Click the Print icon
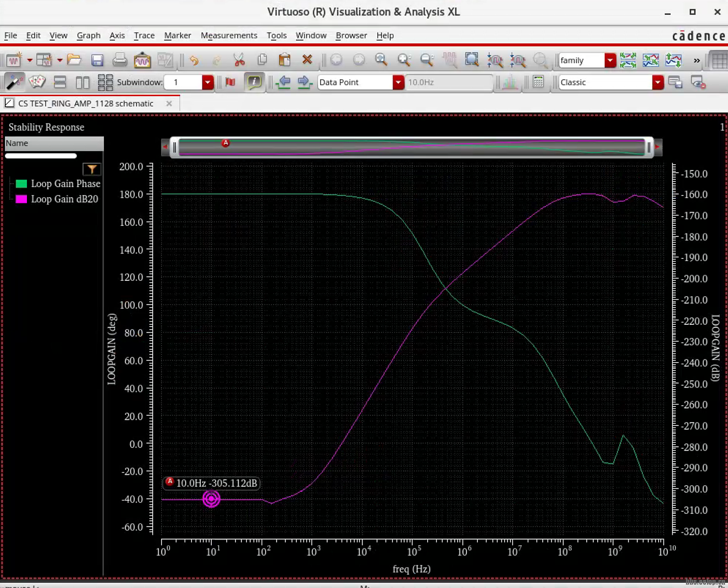 [x=119, y=60]
